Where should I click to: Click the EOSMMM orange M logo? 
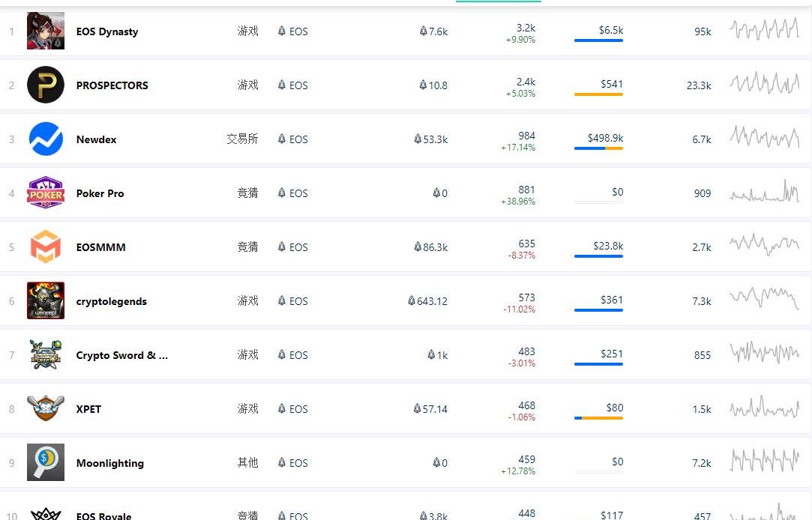point(46,247)
